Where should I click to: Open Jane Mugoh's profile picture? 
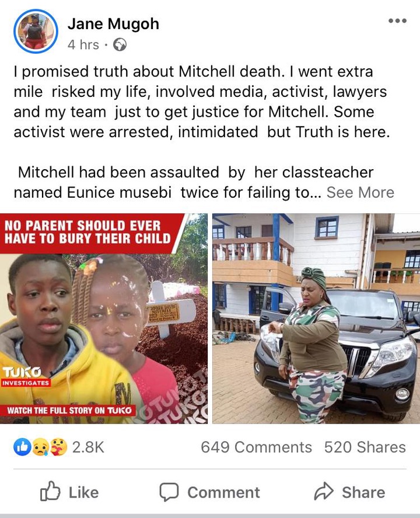point(36,32)
